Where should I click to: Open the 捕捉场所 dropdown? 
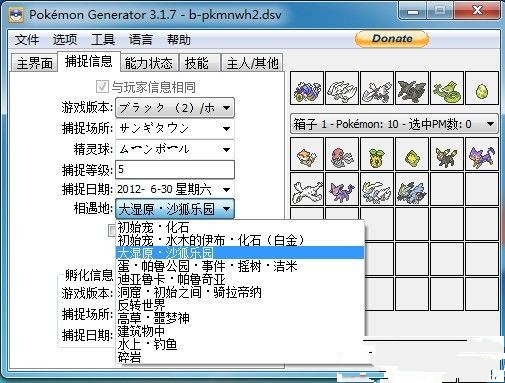pos(175,128)
